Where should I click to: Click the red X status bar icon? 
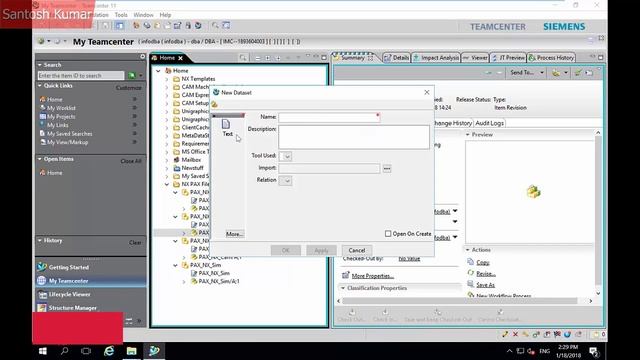coord(516,334)
